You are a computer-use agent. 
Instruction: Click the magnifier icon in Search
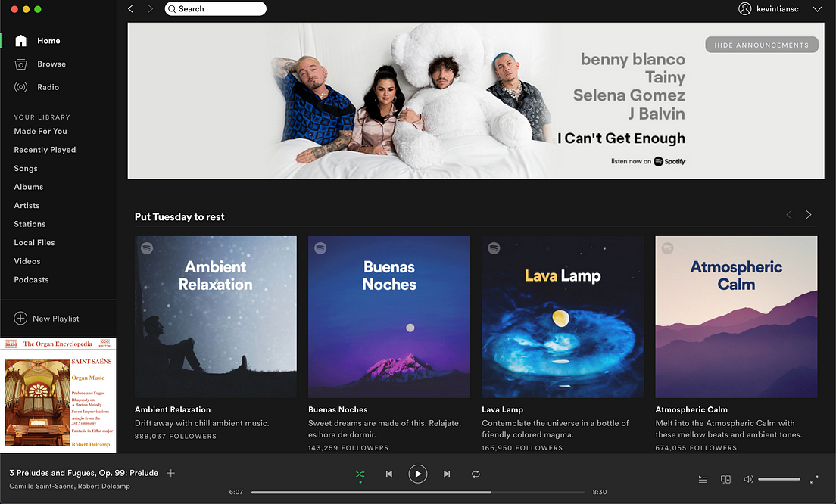(172, 9)
